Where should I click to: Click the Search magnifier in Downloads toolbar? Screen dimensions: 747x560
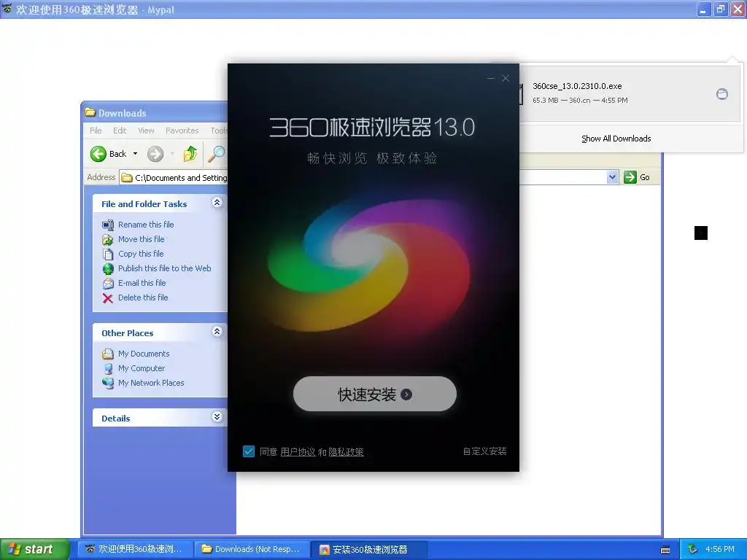point(216,153)
